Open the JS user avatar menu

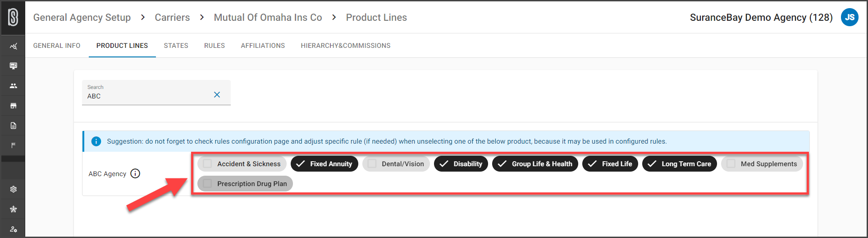850,17
